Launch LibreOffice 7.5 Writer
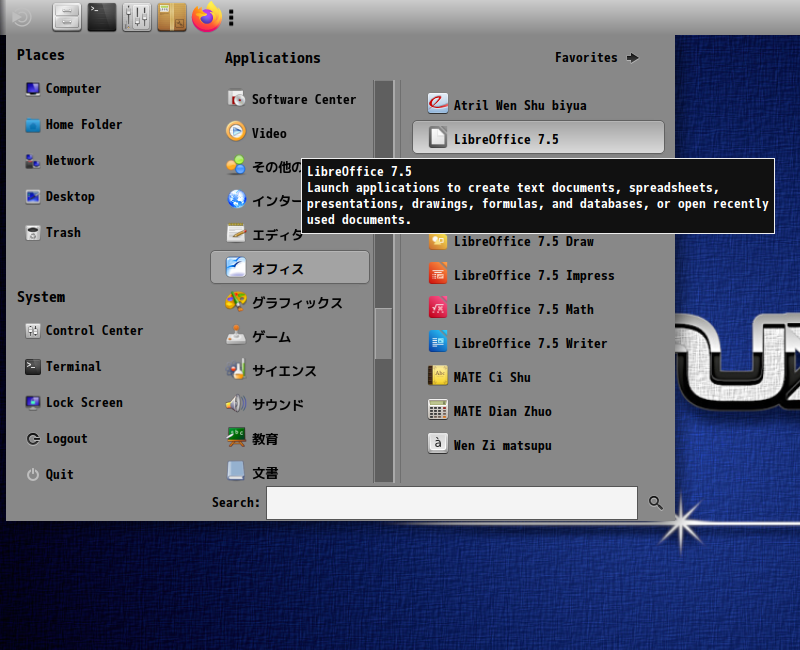 pyautogui.click(x=538, y=343)
